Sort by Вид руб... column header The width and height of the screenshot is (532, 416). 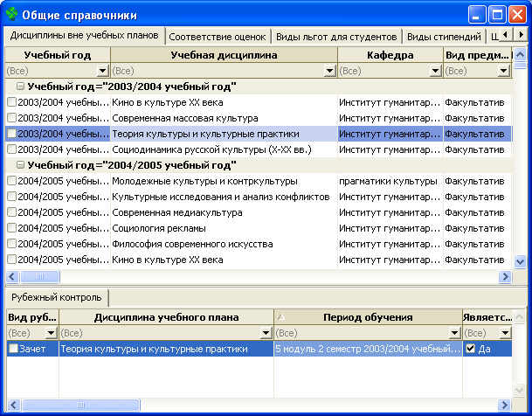(x=32, y=317)
